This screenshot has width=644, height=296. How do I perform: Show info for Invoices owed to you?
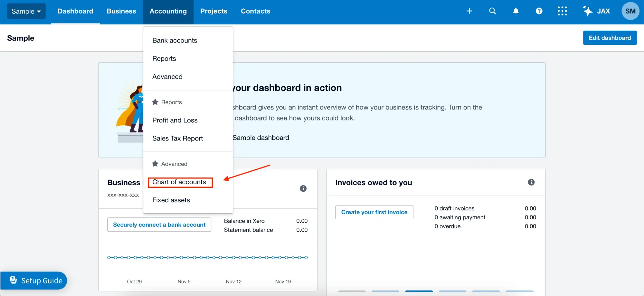(x=531, y=182)
